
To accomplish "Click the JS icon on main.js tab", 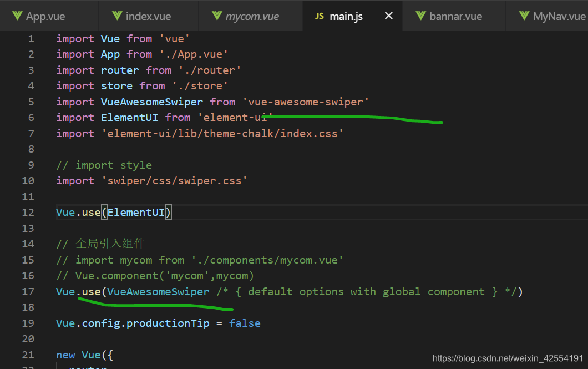I will (x=320, y=16).
